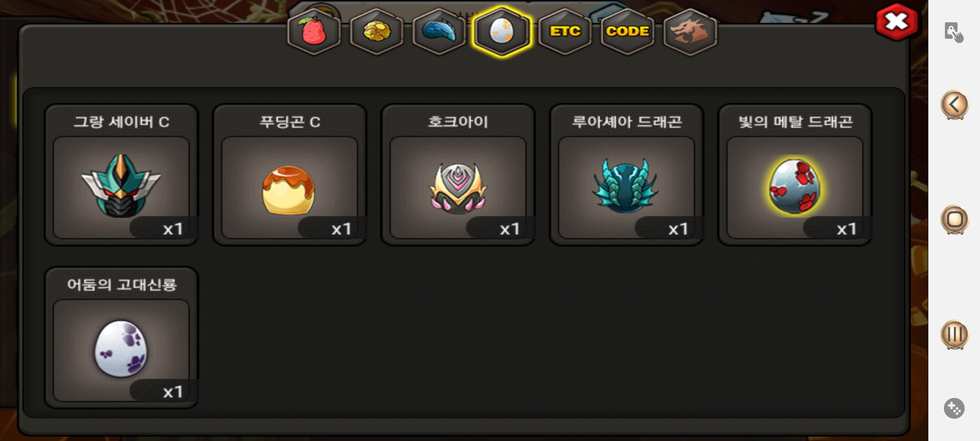Select the highlighted egg tab

point(502,32)
